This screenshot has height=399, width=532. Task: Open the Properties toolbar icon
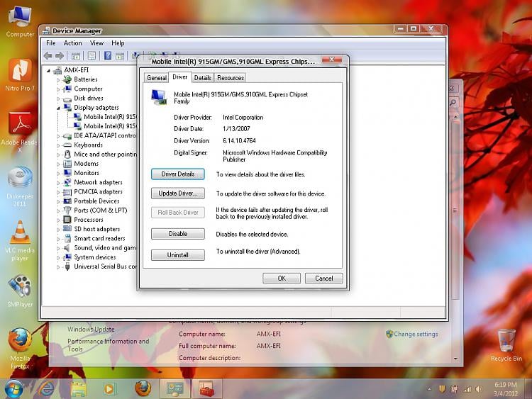click(92, 56)
